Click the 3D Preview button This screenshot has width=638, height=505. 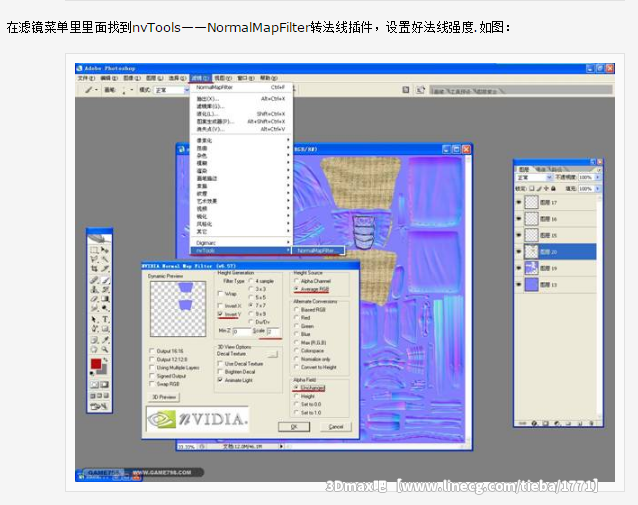165,396
